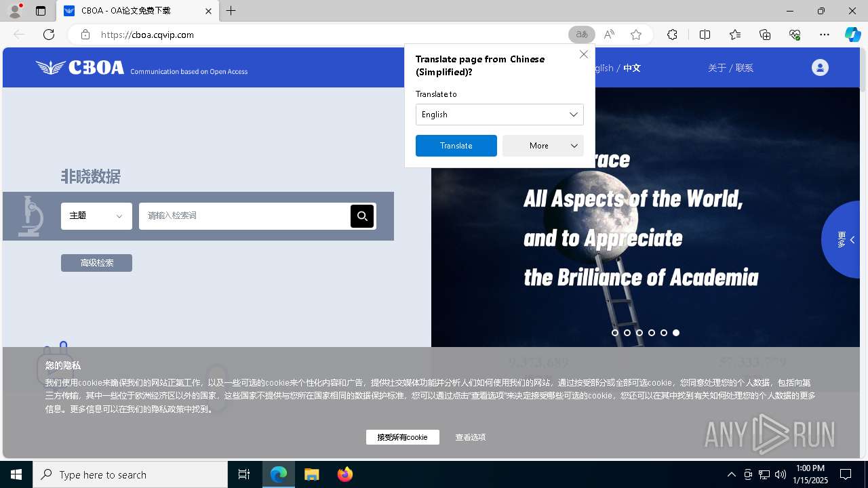Select the second carousel dot
The image size is (868, 488).
(x=627, y=333)
